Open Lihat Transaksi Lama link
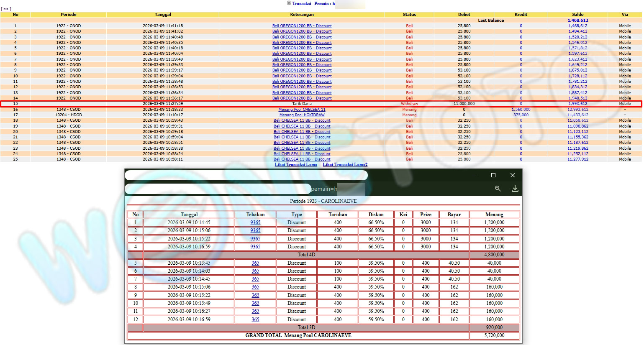The image size is (644, 345). (x=296, y=165)
